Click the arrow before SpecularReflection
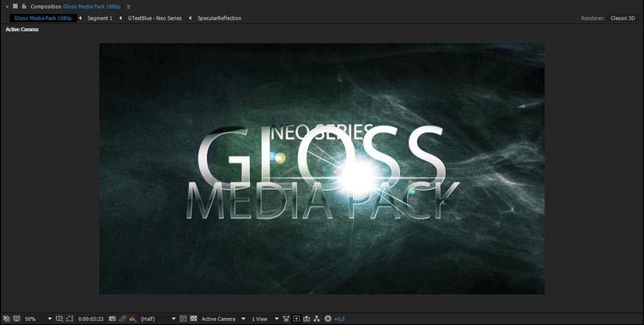This screenshot has width=644, height=325. click(x=190, y=18)
